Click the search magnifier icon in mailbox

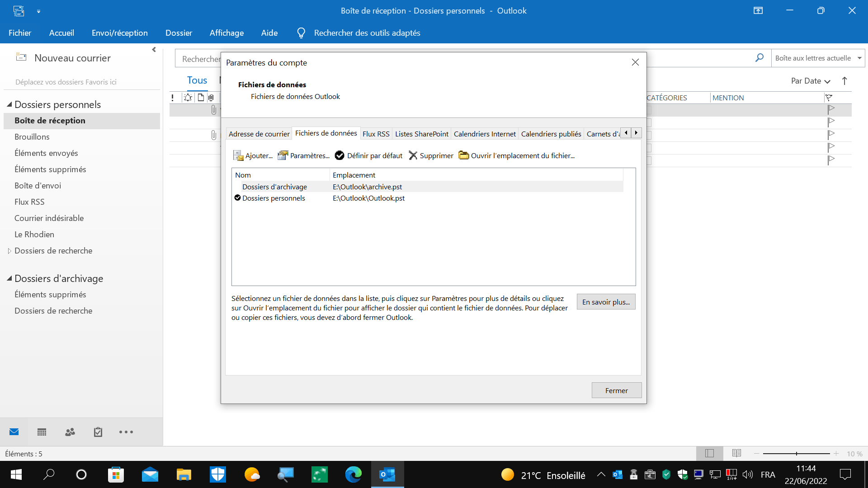pyautogui.click(x=759, y=58)
